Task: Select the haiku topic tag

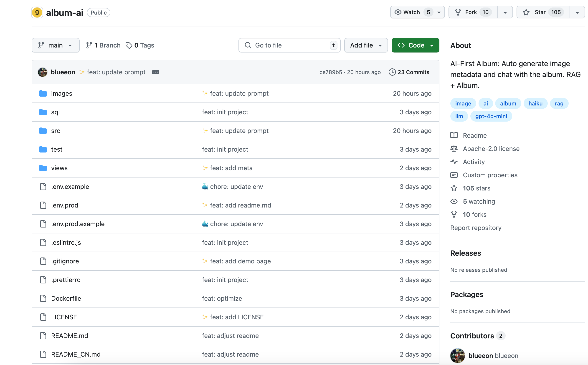Action: [x=535, y=104]
